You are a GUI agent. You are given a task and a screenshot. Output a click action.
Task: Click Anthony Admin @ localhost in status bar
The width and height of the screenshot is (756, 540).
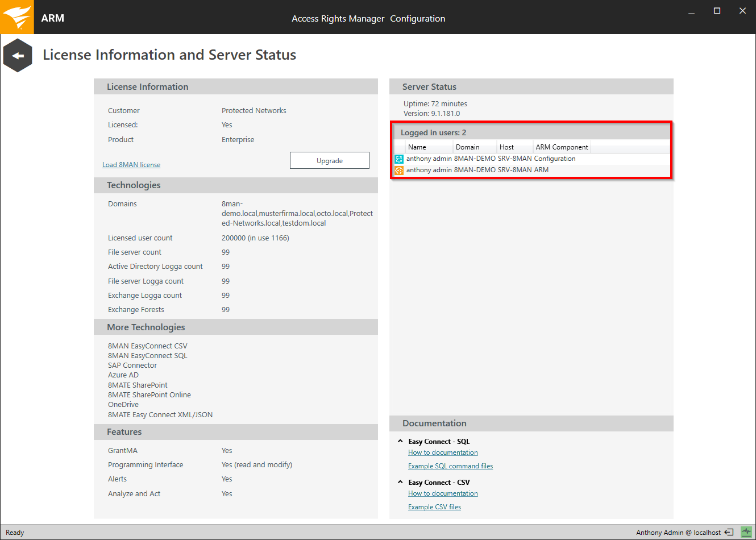coord(678,533)
